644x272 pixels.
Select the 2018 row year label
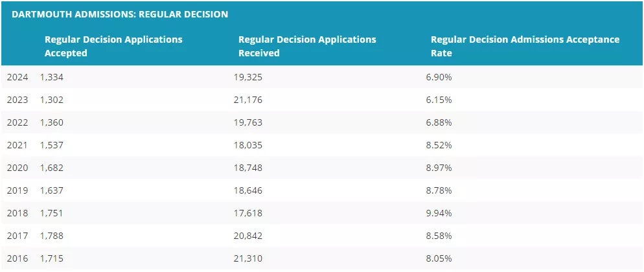pyautogui.click(x=17, y=213)
